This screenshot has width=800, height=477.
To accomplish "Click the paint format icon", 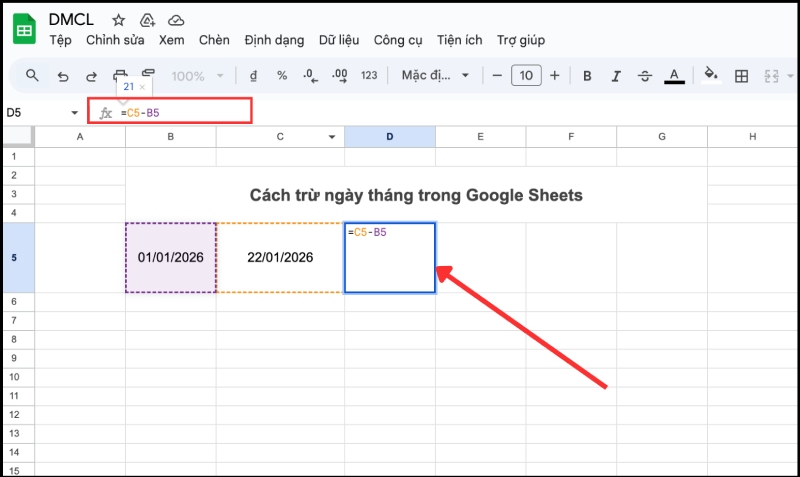I will (148, 72).
